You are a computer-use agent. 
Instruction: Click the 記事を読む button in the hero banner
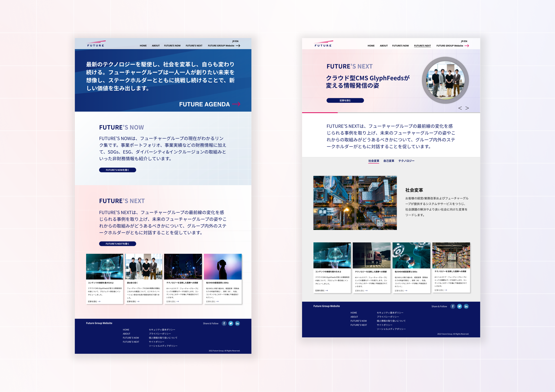345,100
